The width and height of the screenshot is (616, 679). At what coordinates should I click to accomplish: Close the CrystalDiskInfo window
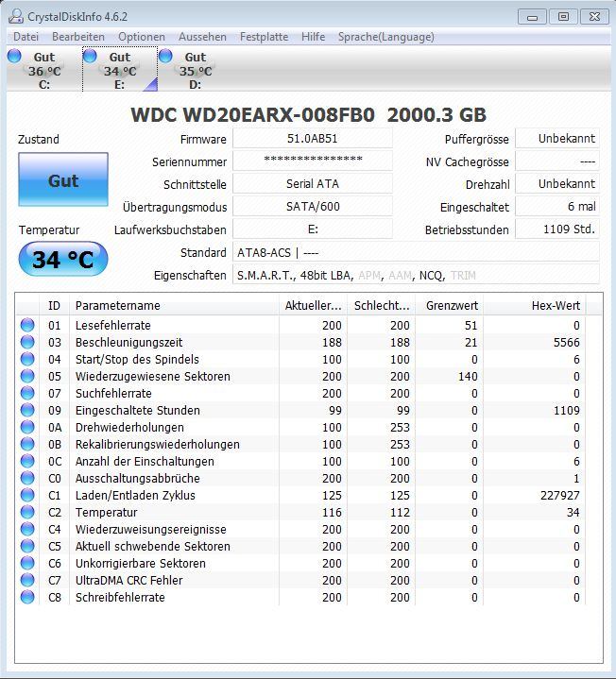[594, 17]
